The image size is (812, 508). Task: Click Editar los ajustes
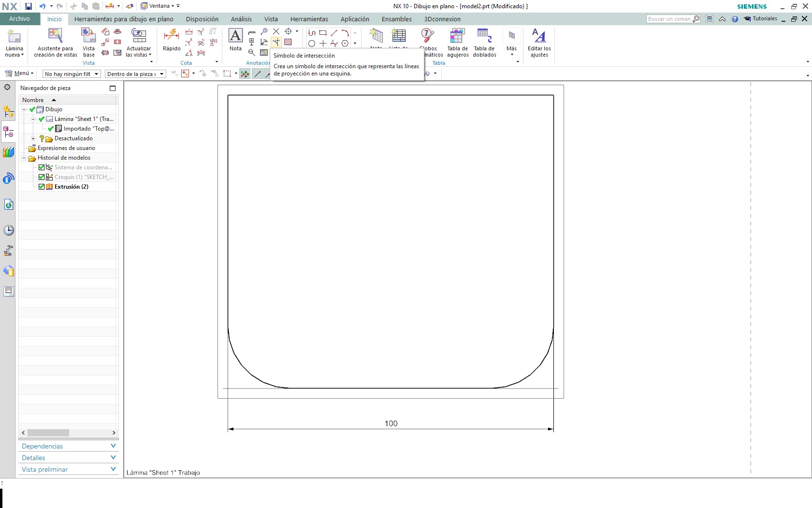pos(539,43)
